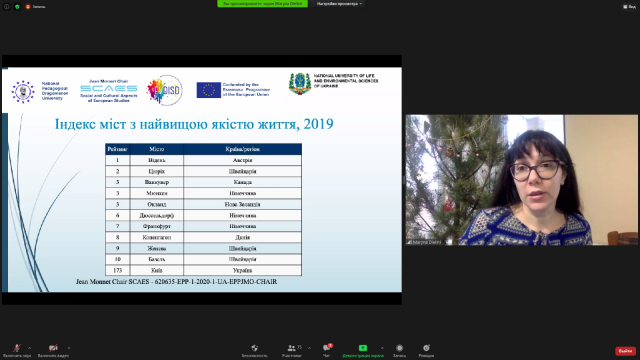Open the Security shield menu
The height and width of the screenshot is (360, 640).
[254, 350]
